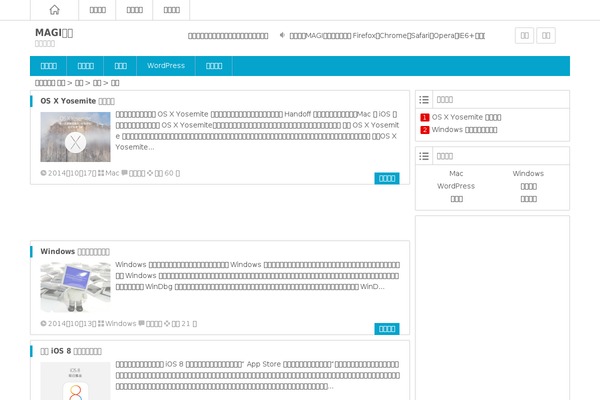Select the WordPress category in the sidebar widget
This screenshot has width=600, height=400.
point(456,186)
